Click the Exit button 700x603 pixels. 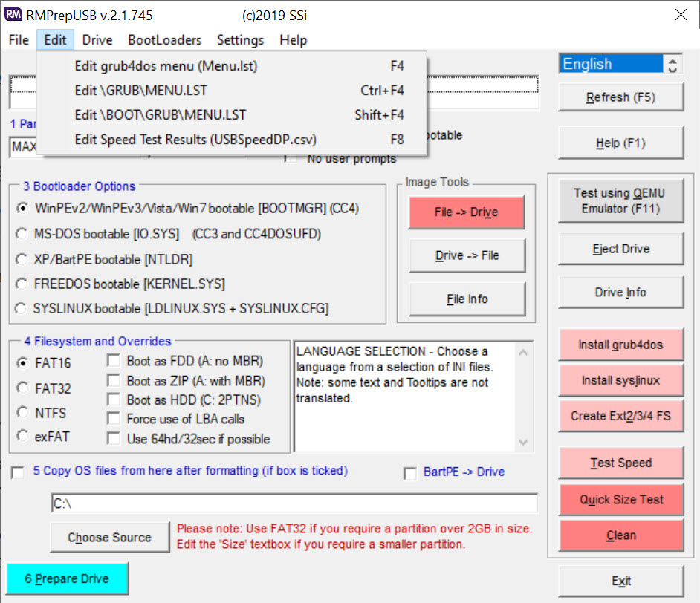[620, 581]
